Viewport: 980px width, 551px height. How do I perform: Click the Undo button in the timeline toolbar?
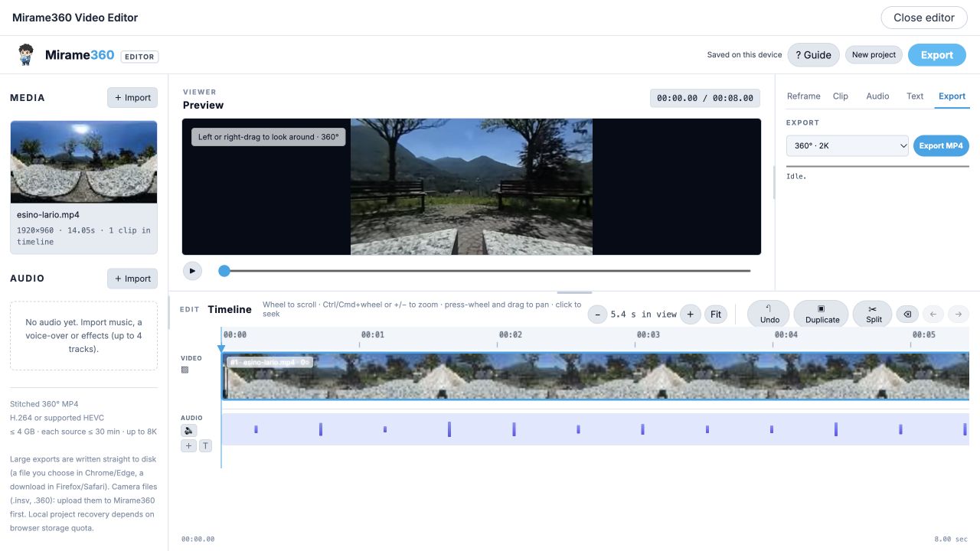click(769, 314)
